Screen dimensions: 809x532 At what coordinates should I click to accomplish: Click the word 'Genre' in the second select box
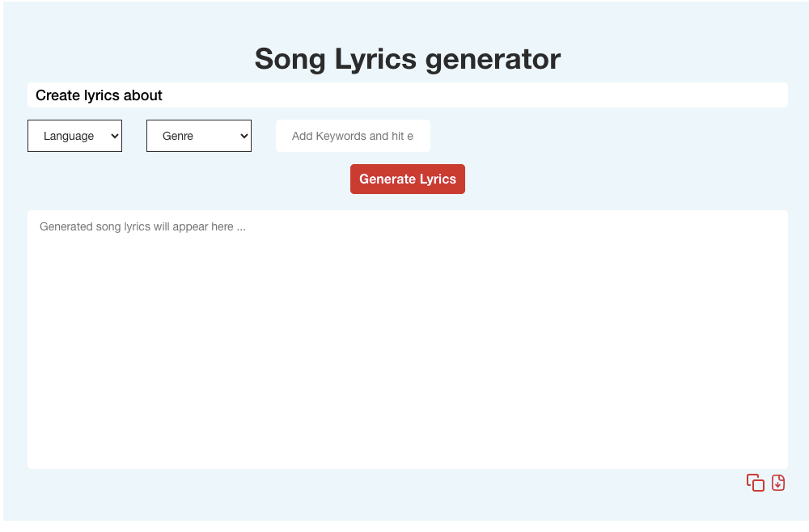178,136
